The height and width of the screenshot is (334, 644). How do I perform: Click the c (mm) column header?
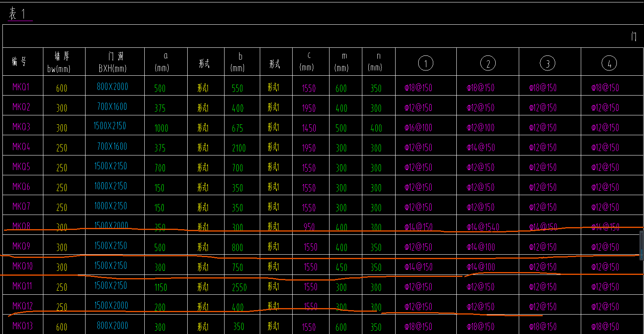[x=307, y=62]
